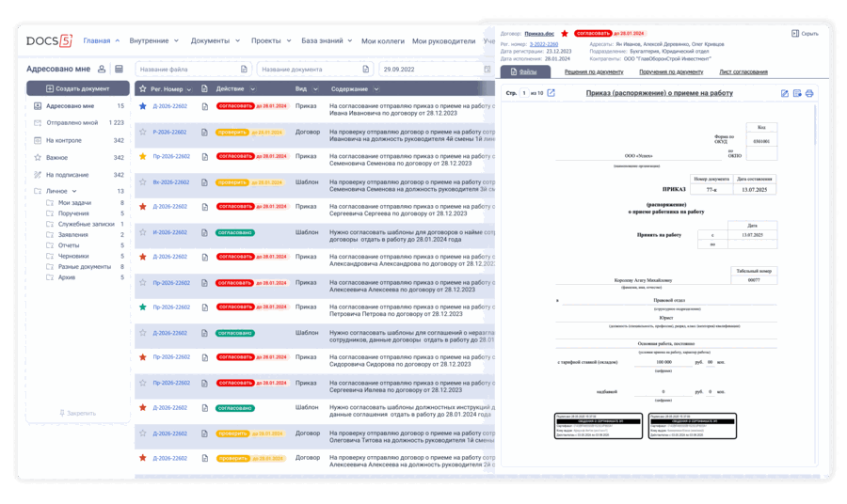Toggle star for row Р-2026-22602

pyautogui.click(x=143, y=132)
